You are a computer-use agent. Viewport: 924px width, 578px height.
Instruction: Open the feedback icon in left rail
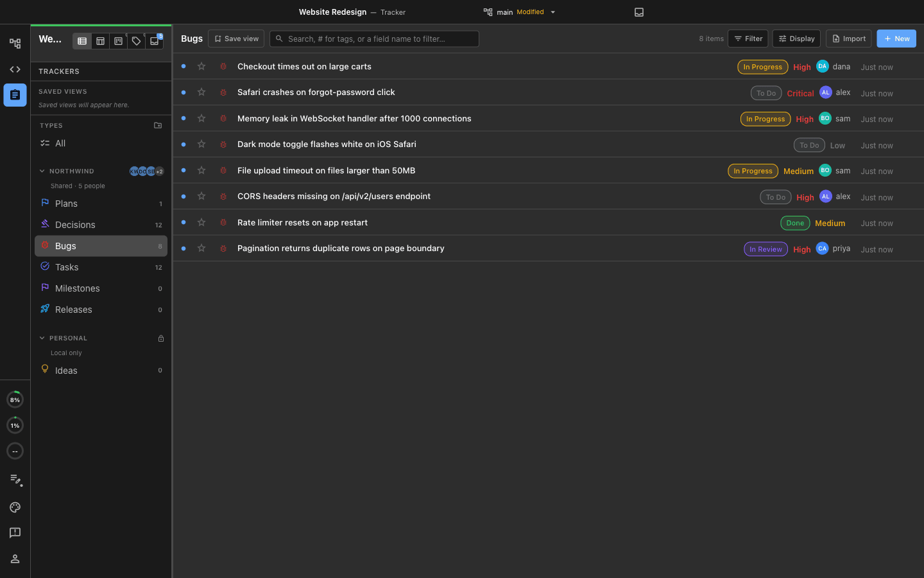tap(15, 533)
